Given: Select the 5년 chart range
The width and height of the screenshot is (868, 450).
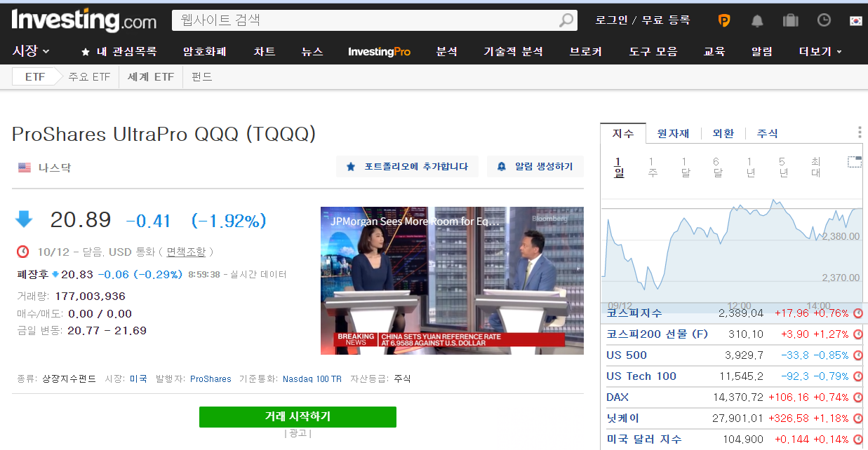Looking at the screenshot, I should [782, 168].
